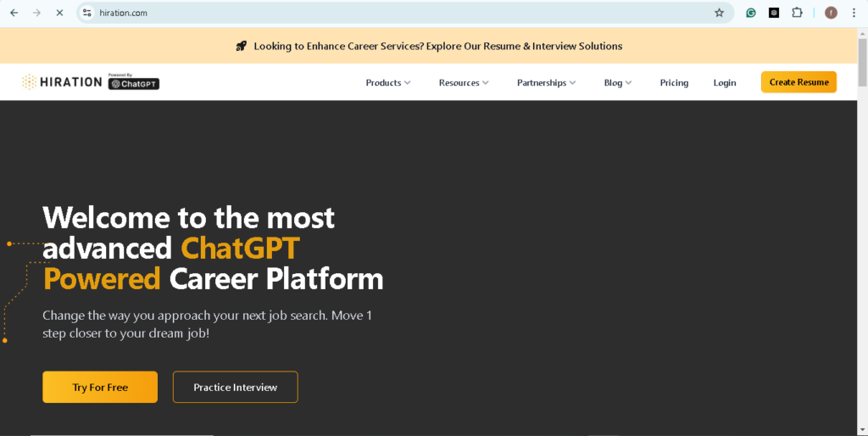Click the rocket icon in banner
Screen dimensions: 868x436
click(x=241, y=46)
